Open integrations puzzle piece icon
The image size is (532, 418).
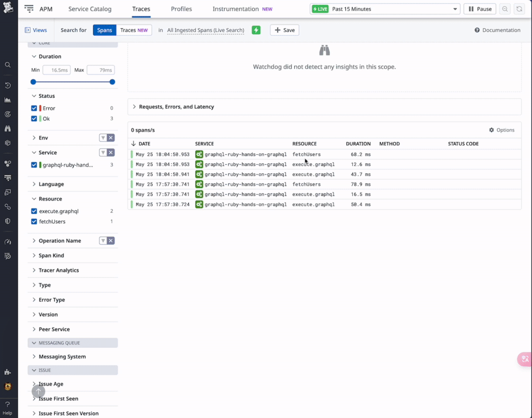pos(7,372)
